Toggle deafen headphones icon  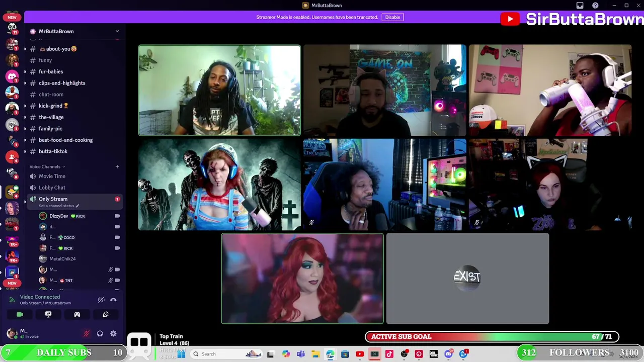100,333
